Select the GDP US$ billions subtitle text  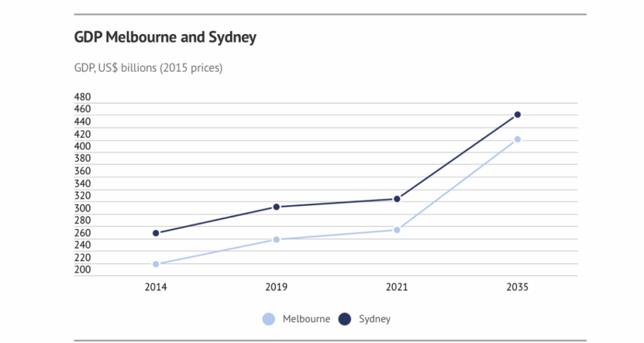pyautogui.click(x=148, y=68)
